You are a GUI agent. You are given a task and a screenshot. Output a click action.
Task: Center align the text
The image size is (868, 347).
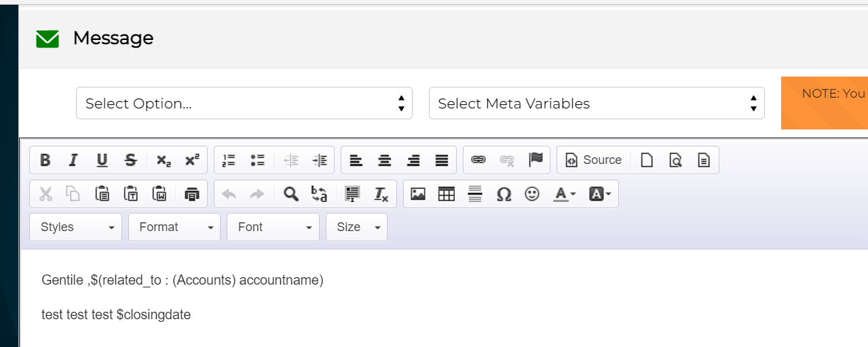click(x=385, y=160)
